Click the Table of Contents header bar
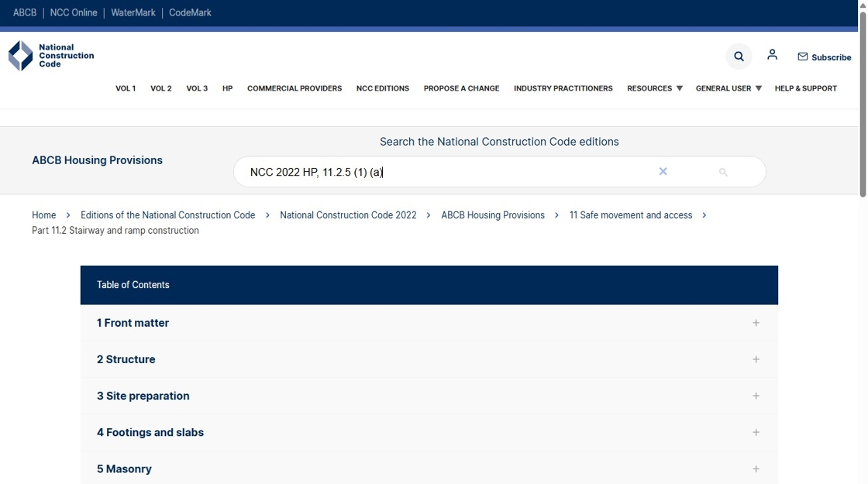 coord(429,285)
